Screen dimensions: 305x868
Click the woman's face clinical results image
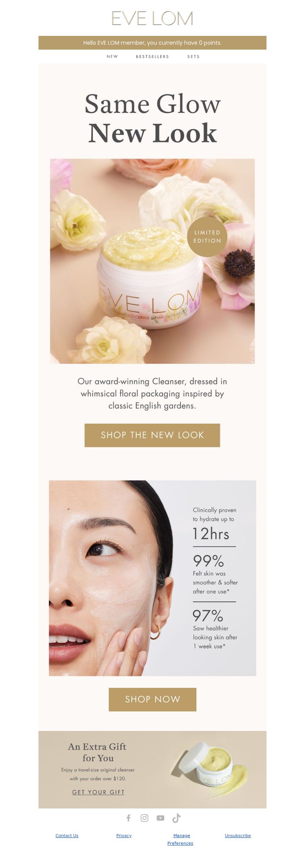(x=152, y=578)
